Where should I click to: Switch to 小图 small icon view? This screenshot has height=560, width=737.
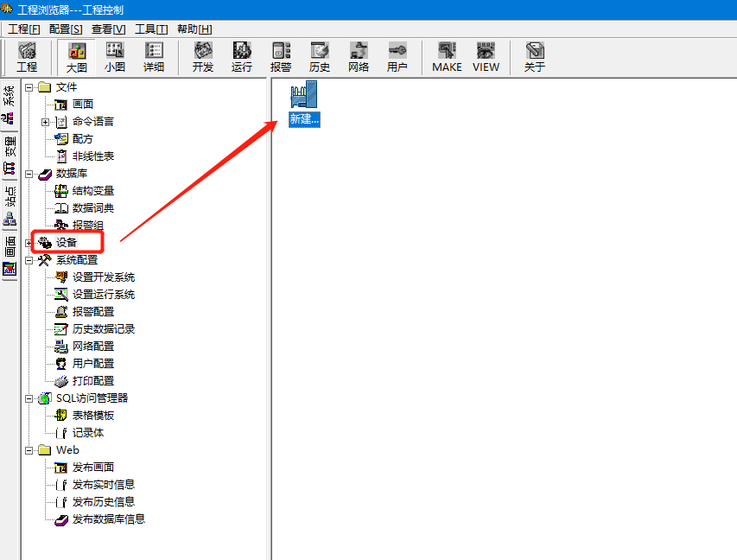pos(115,57)
